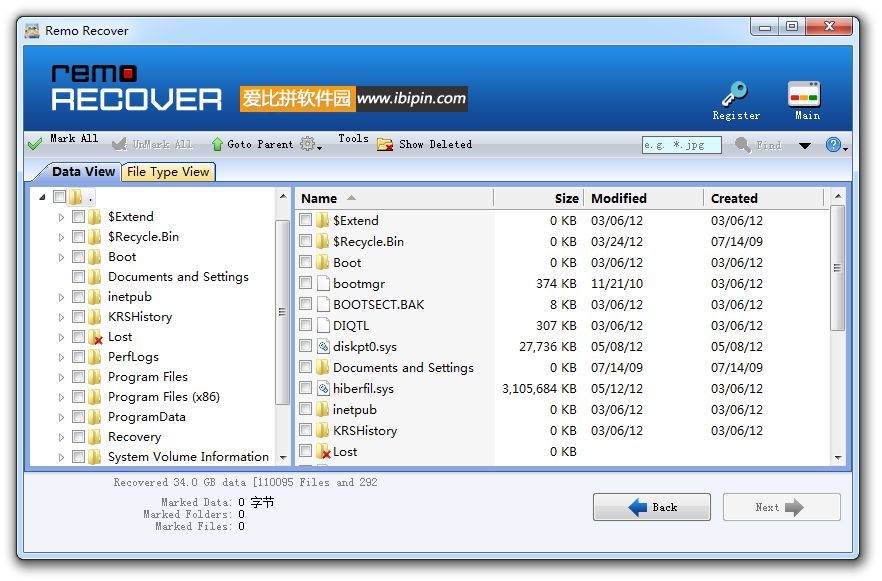
Task: Click the UnMark All button
Action: tap(152, 145)
